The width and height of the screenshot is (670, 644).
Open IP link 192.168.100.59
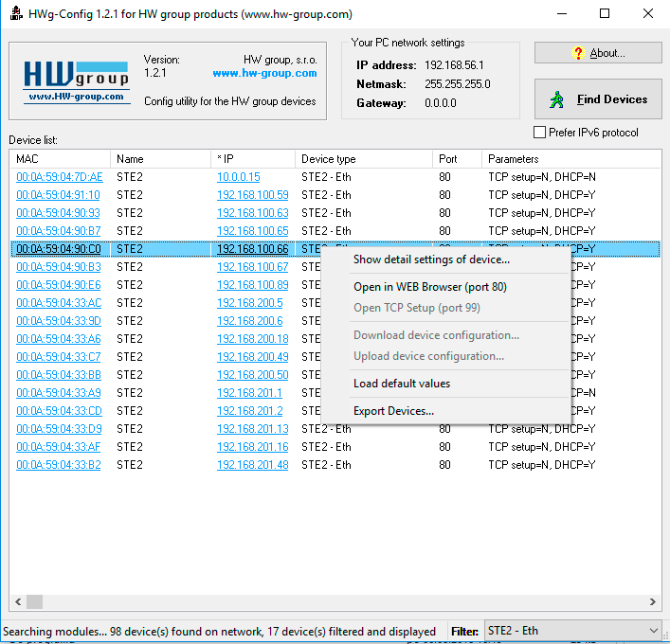252,195
